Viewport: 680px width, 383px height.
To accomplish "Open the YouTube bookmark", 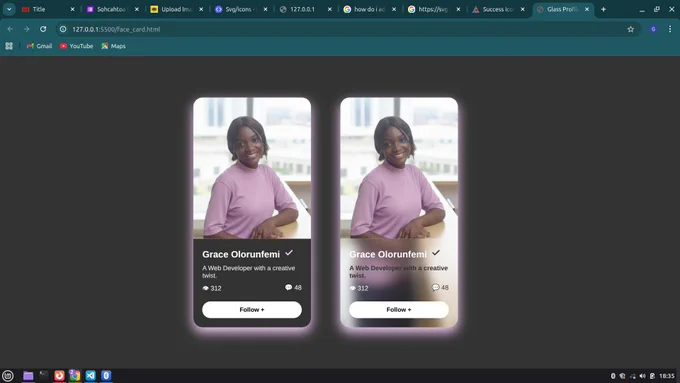I will coord(77,46).
